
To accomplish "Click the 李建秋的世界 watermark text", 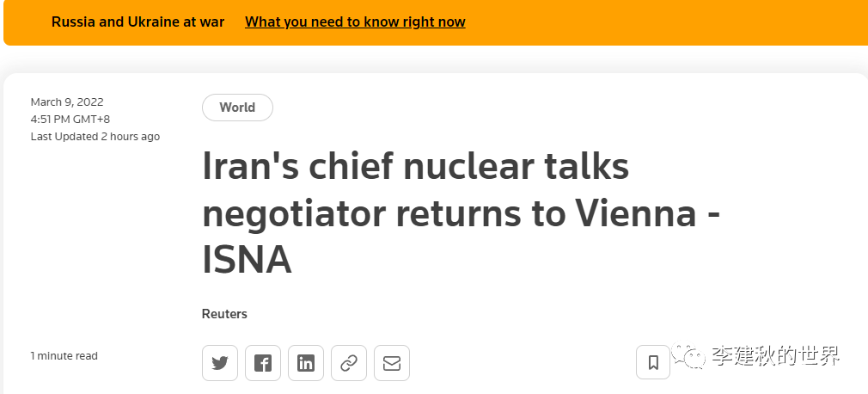I will pyautogui.click(x=775, y=356).
